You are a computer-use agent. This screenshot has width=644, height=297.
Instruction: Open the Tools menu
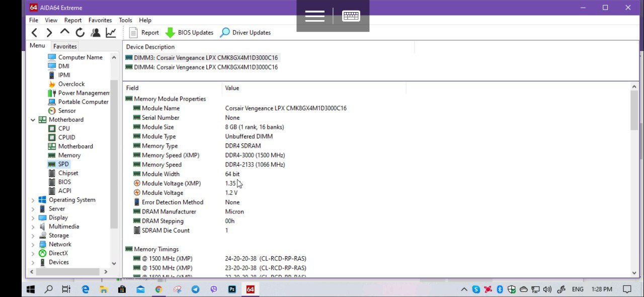[125, 20]
